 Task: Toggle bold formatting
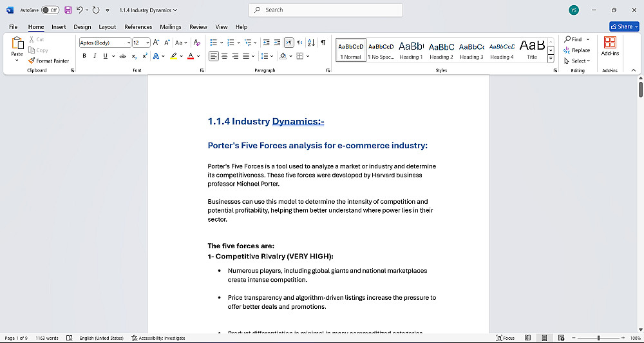(x=85, y=56)
